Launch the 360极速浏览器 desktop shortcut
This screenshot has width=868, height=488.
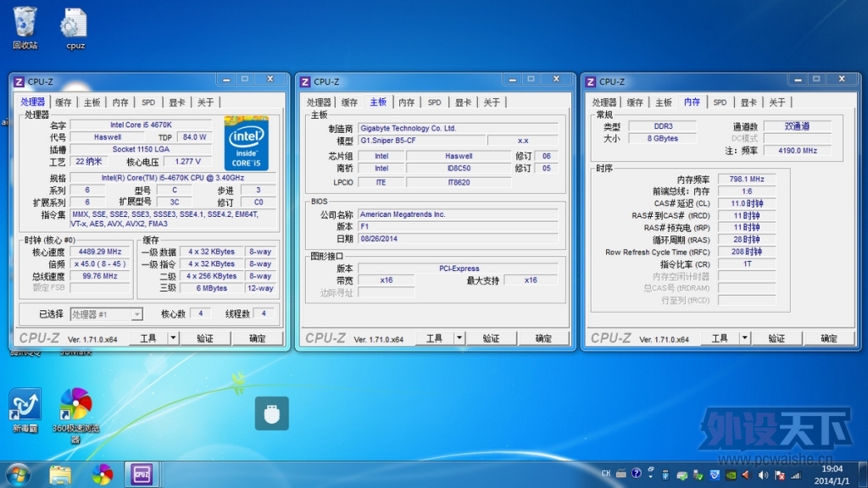(75, 415)
